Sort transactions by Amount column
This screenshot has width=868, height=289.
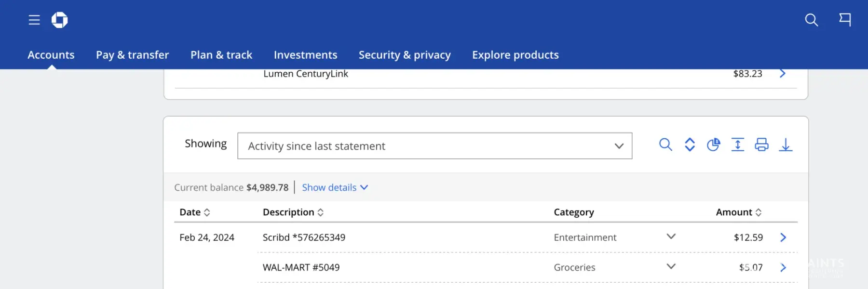[738, 212]
